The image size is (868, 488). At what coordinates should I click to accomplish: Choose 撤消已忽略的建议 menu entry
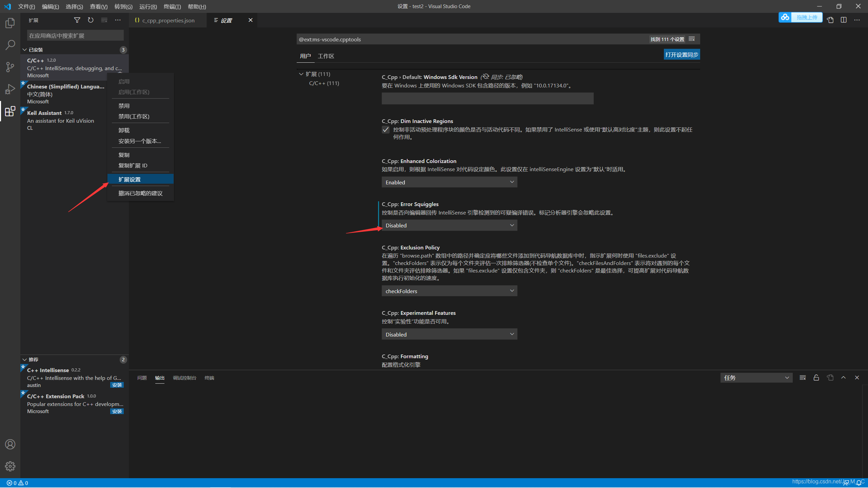(140, 193)
